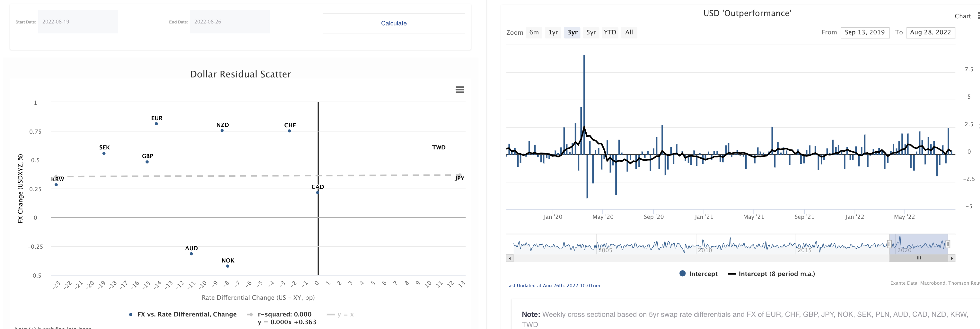980x329 pixels.
Task: Select the 6m zoom range
Action: tap(534, 32)
